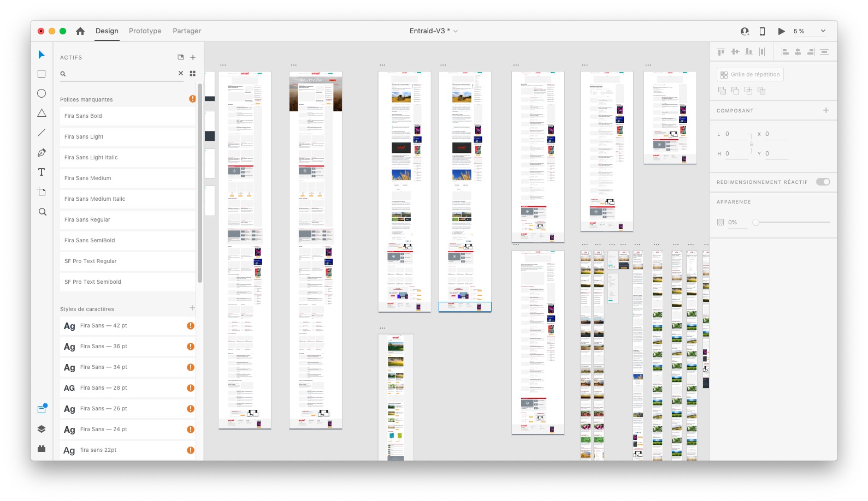Viewport: 868px width, 501px height.
Task: Click the Polices manquantes warning icon
Action: [192, 99]
